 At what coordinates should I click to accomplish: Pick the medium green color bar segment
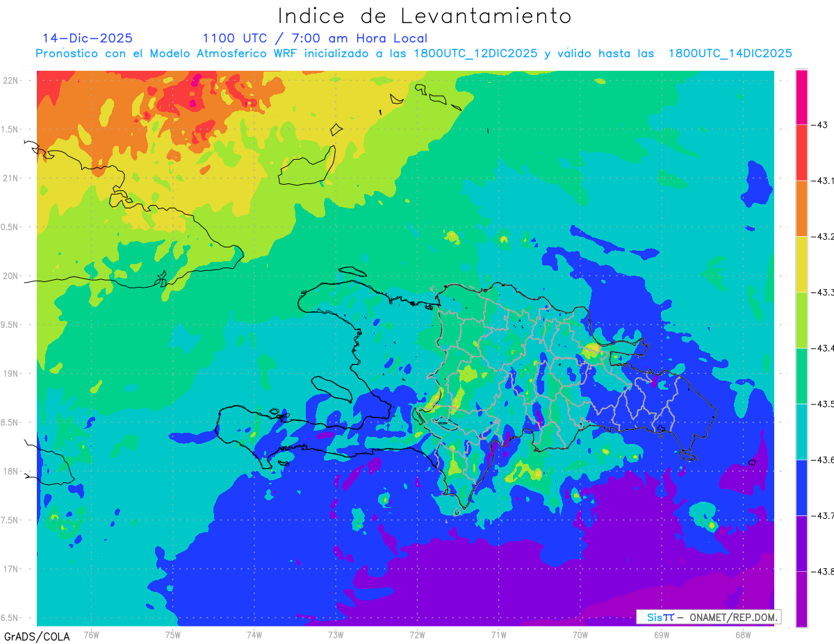[801, 376]
